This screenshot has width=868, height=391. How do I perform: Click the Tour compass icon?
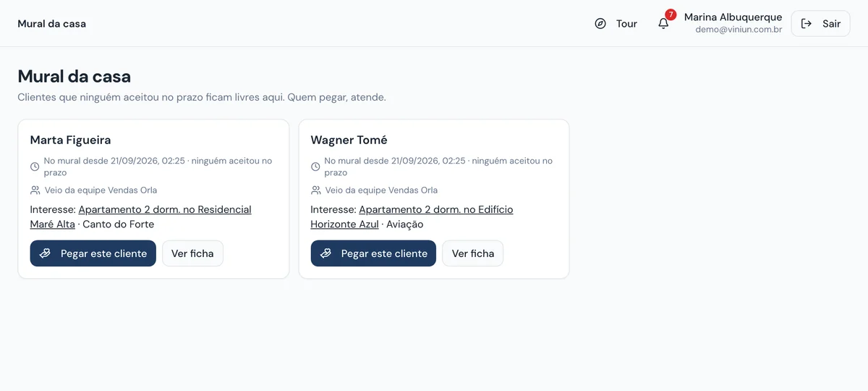pos(600,24)
